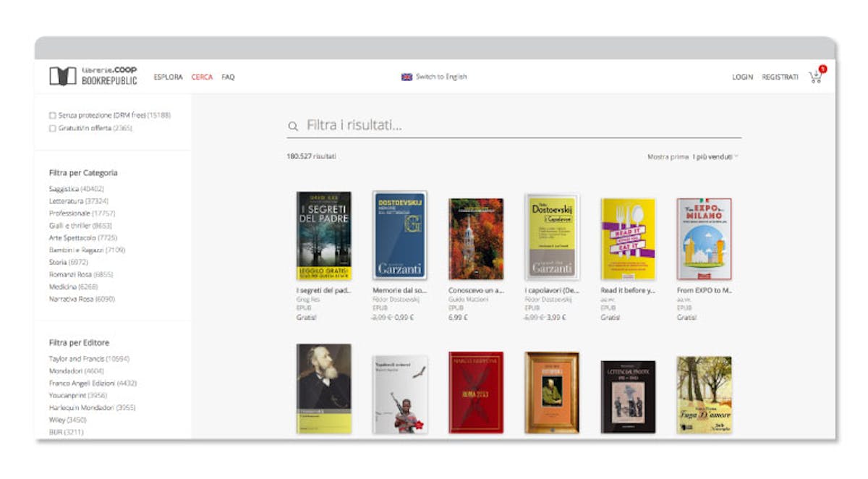Open the shopping cart icon
Screen dimensions: 868x479
(816, 75)
